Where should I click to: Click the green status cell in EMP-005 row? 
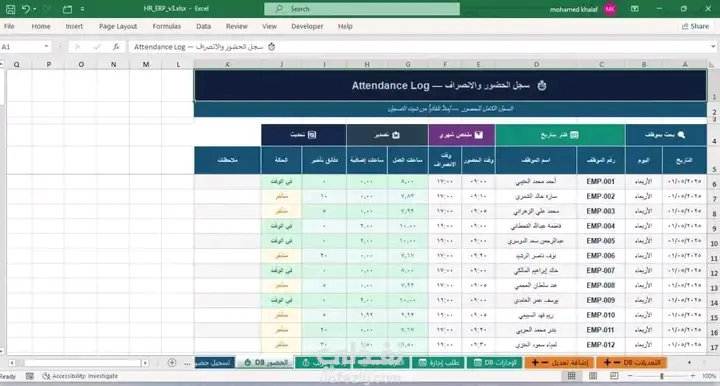[x=281, y=241]
